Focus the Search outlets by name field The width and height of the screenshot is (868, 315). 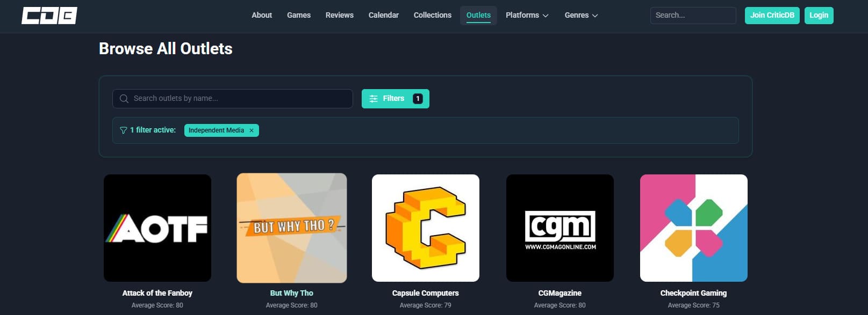pyautogui.click(x=232, y=99)
